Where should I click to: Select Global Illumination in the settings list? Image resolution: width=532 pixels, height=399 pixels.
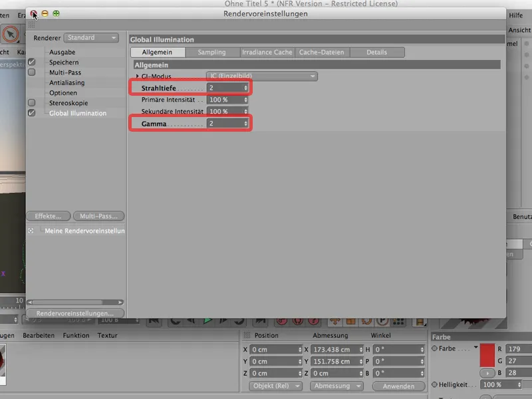(78, 113)
